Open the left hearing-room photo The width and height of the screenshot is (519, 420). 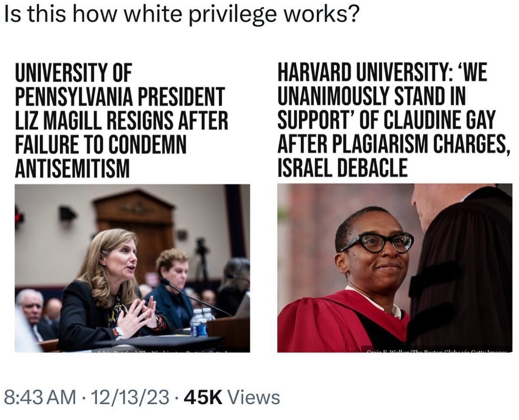(x=132, y=268)
